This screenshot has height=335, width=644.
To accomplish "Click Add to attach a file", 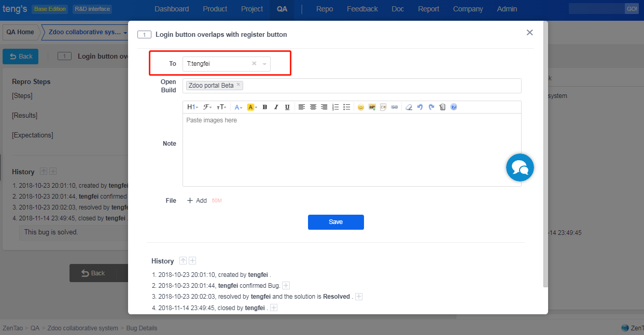I will point(197,201).
